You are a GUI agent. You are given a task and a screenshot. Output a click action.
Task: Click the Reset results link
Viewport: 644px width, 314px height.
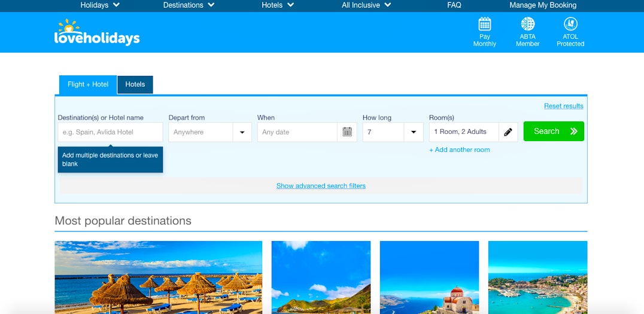tap(564, 106)
